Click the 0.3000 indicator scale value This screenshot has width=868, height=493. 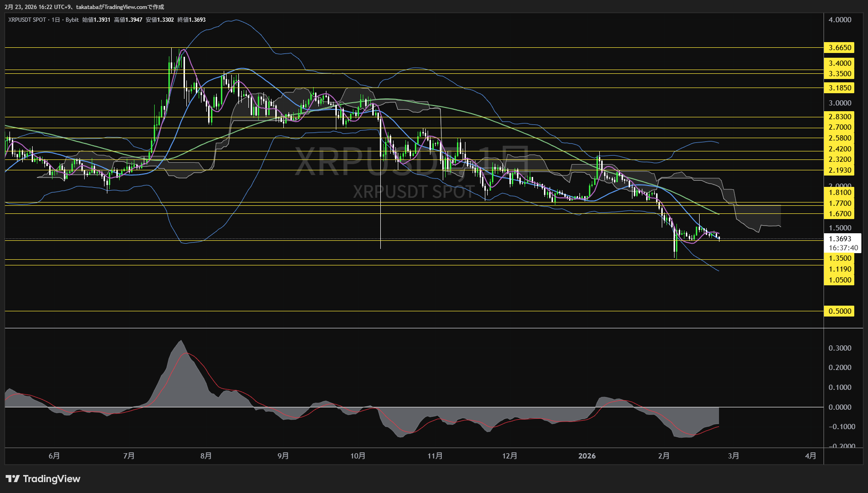point(840,348)
